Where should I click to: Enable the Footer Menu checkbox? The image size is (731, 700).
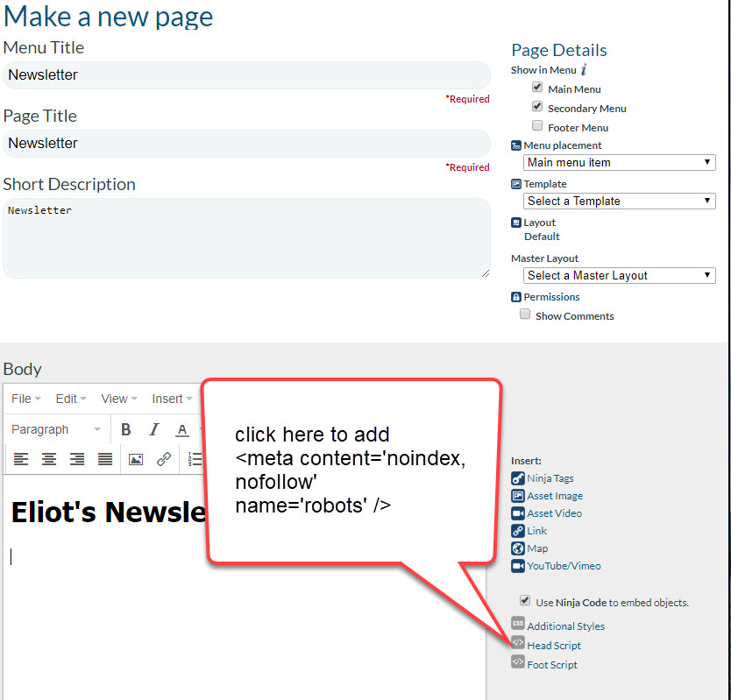click(537, 126)
